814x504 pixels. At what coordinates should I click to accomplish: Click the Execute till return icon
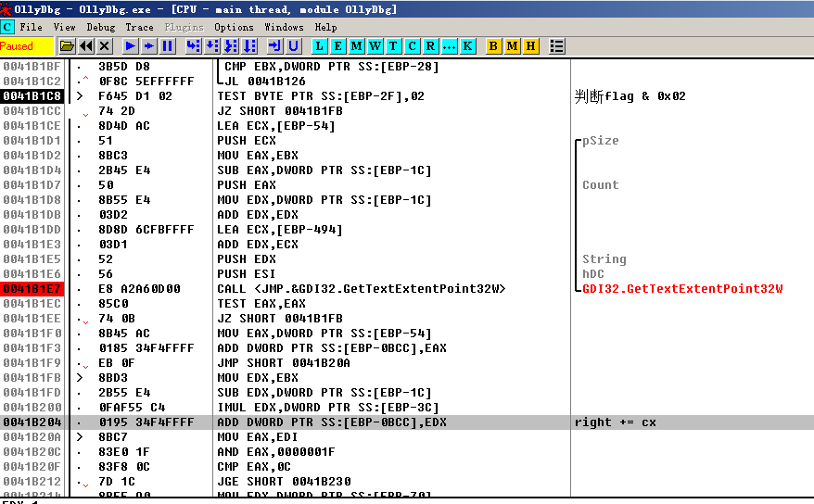(x=274, y=46)
